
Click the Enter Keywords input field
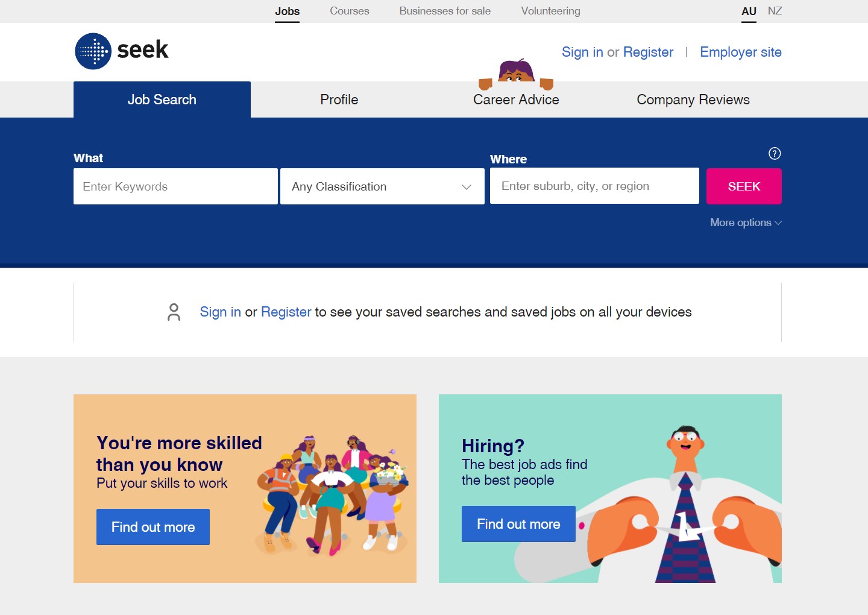[x=175, y=186]
